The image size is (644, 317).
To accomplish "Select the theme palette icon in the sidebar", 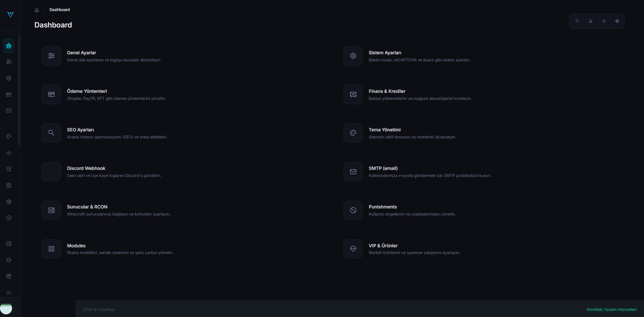I will pos(8,136).
